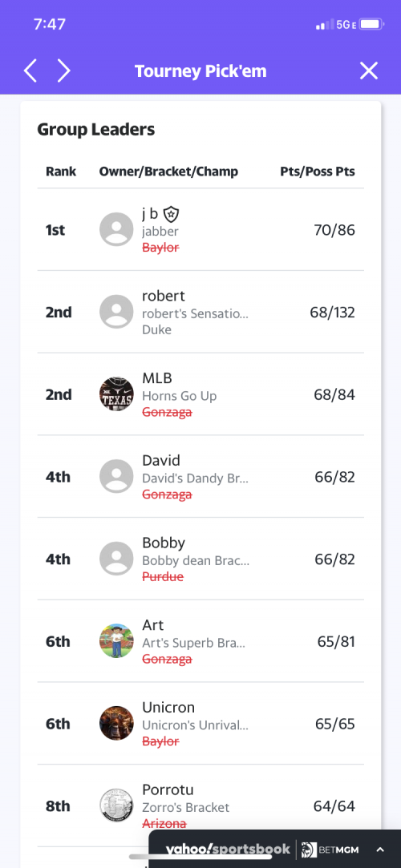Open the jabber bracket entry
Screen dimensions: 401x868
tap(160, 232)
